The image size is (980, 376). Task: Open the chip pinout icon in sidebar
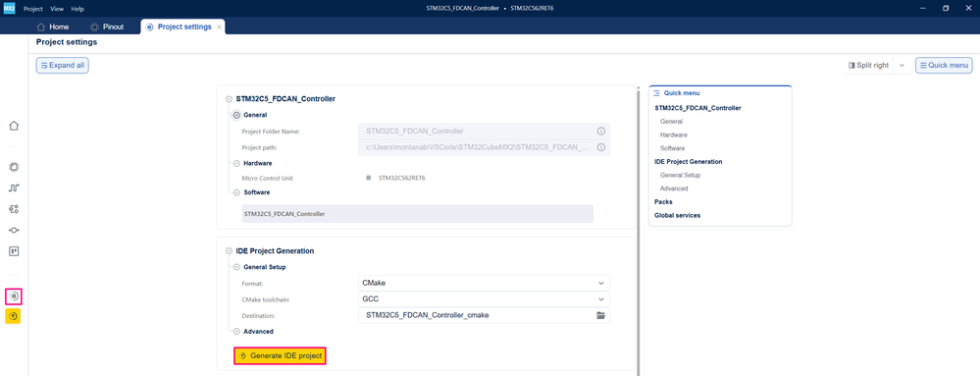pos(14,167)
